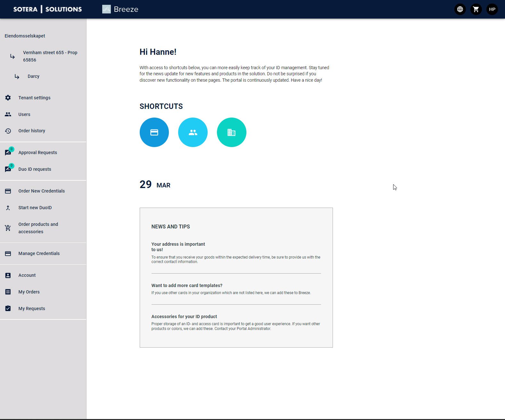The image size is (505, 420).
Task: Click 'Your address is important to us!'
Action: point(178,247)
